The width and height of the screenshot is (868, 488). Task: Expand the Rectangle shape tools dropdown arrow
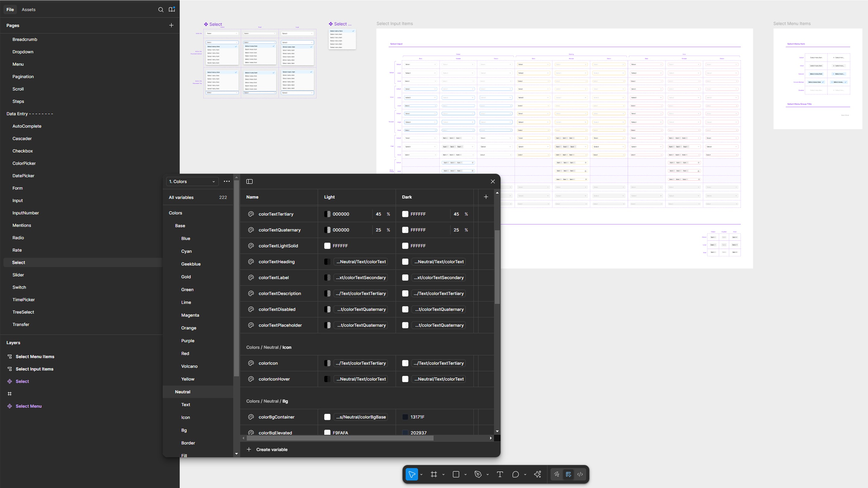[465, 474]
